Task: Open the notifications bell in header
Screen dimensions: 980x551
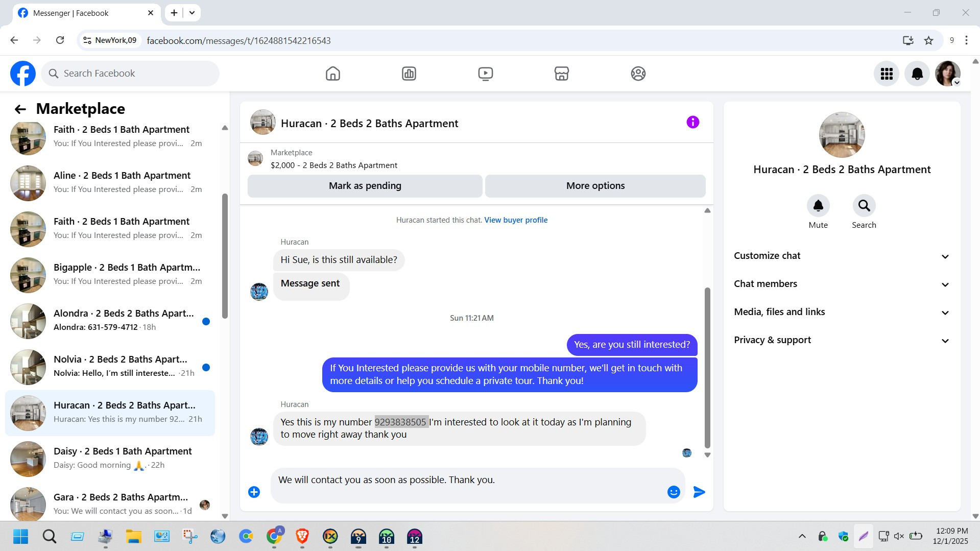Action: pos(917,74)
